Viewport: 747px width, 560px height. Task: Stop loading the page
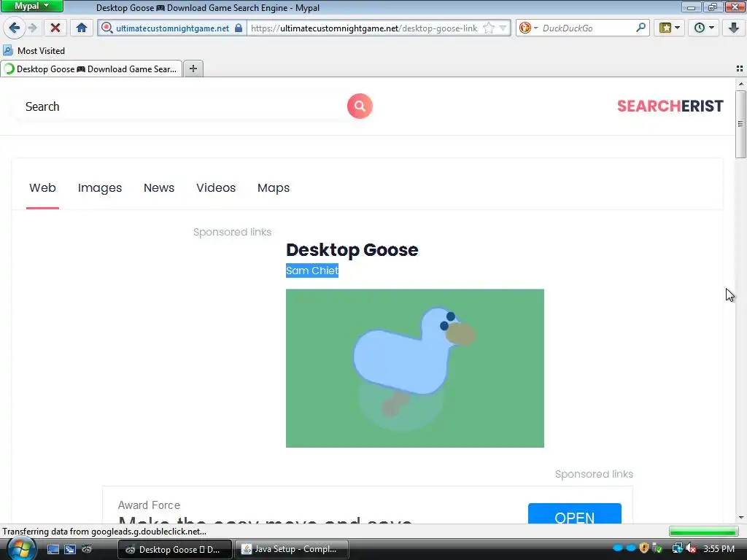[55, 28]
